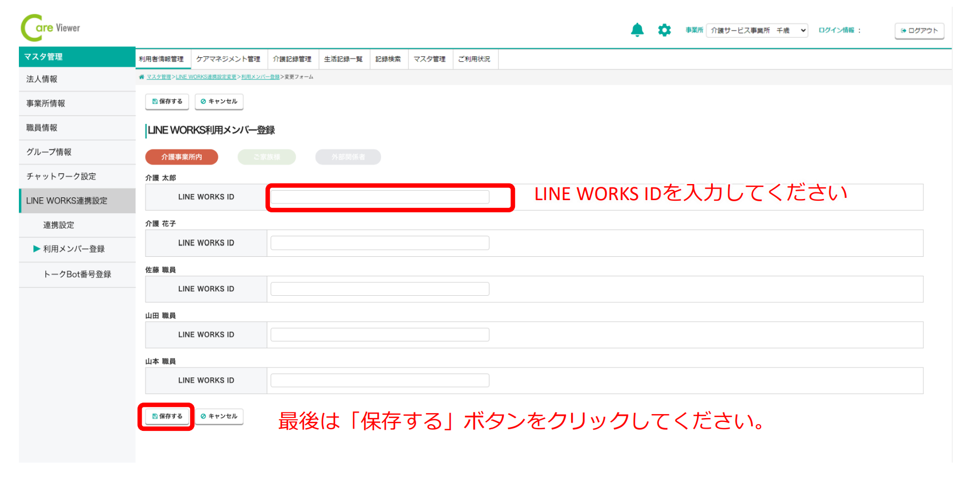Open the 記録検索 tab
This screenshot has width=980, height=487.
[x=388, y=59]
